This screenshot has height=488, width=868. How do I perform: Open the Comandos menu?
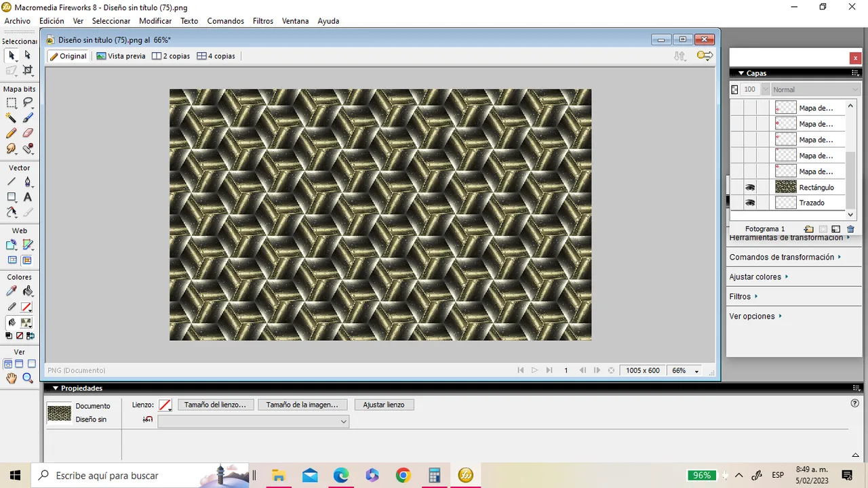(226, 21)
